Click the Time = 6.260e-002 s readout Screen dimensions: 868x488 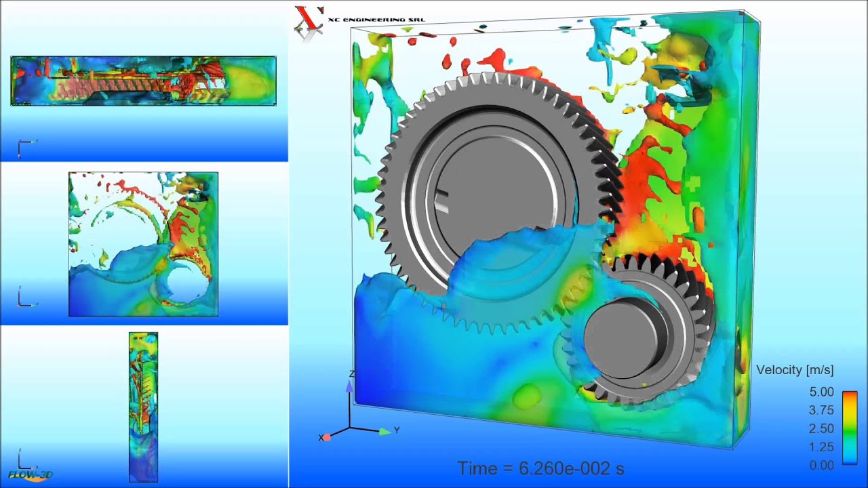coord(540,468)
